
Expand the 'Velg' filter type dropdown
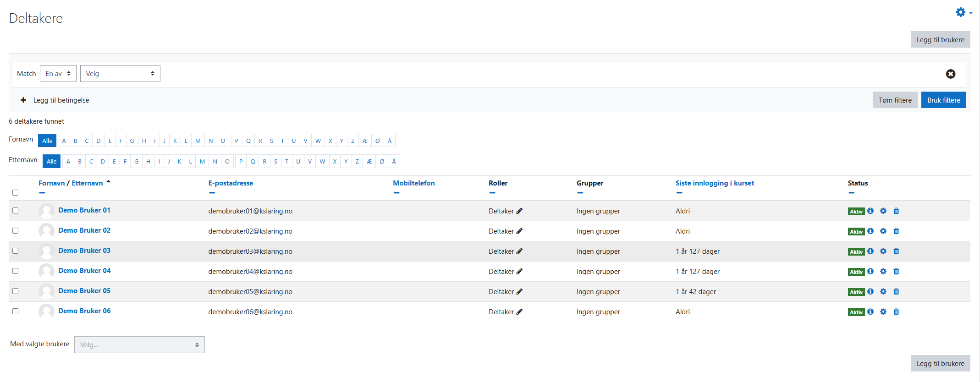pyautogui.click(x=120, y=74)
